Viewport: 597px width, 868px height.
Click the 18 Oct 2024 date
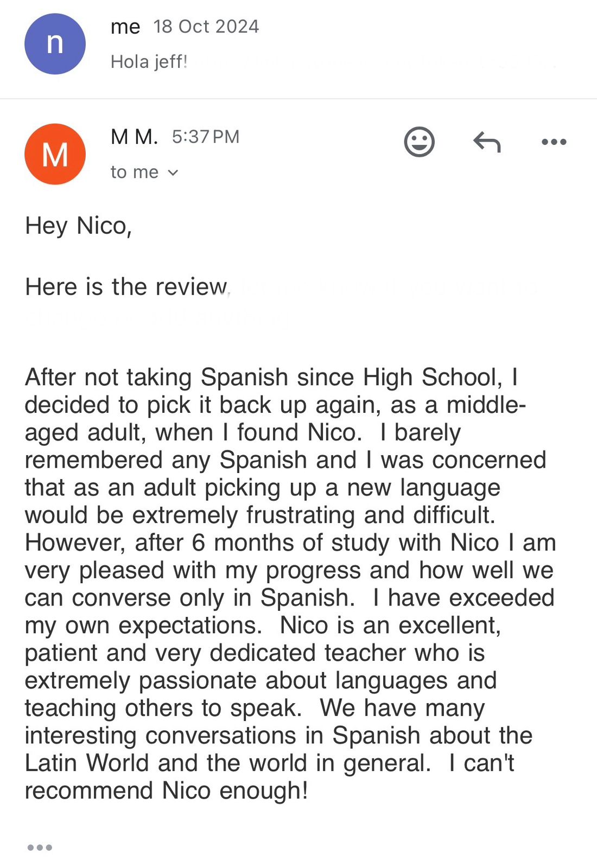tap(206, 27)
